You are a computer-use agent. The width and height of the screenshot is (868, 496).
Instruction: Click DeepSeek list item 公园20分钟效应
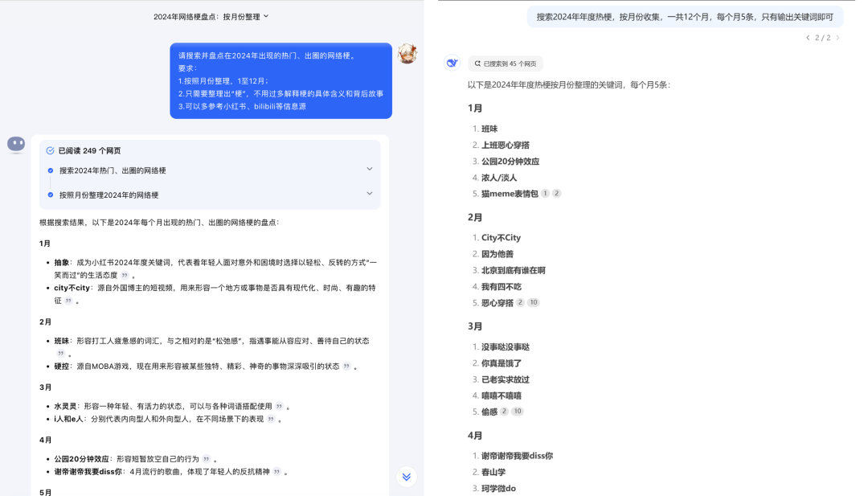click(510, 161)
